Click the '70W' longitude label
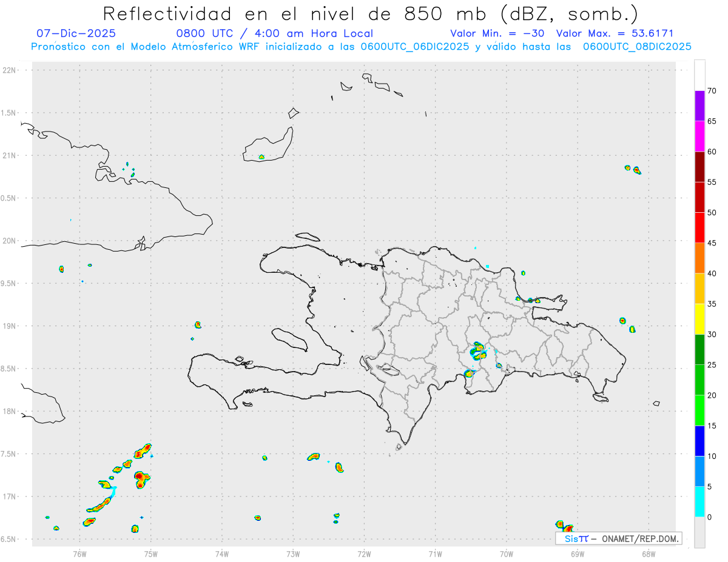The width and height of the screenshot is (728, 562). (x=506, y=554)
